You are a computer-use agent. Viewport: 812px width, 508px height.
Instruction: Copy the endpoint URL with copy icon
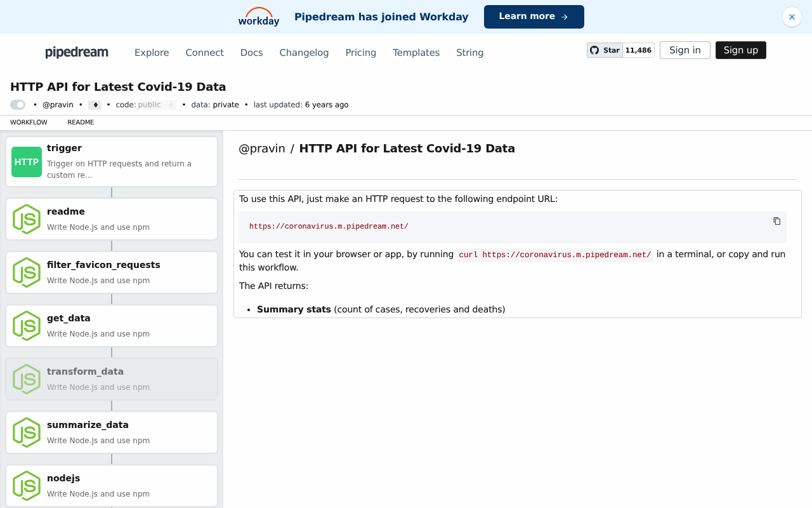coord(776,221)
